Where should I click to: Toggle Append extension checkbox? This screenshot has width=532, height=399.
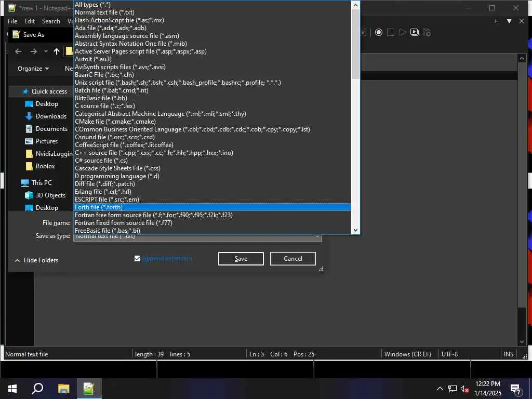[x=137, y=259]
